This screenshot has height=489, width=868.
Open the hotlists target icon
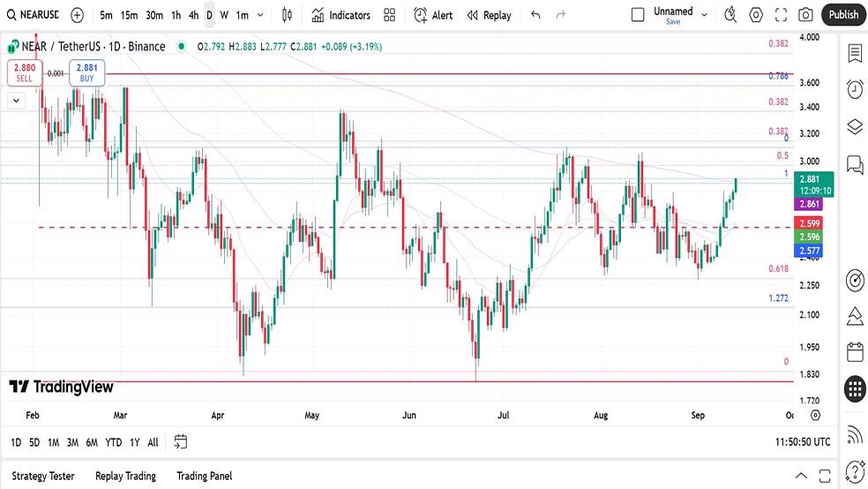pyautogui.click(x=855, y=280)
